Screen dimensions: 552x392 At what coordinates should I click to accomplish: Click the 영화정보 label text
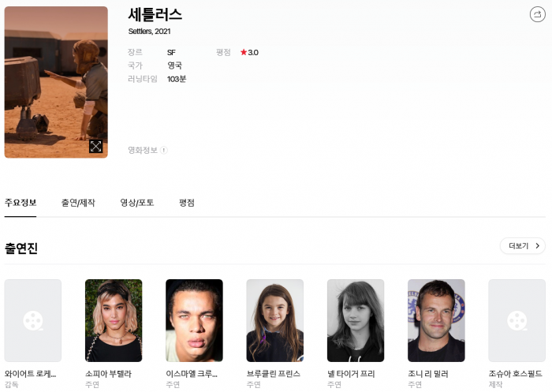click(x=143, y=151)
